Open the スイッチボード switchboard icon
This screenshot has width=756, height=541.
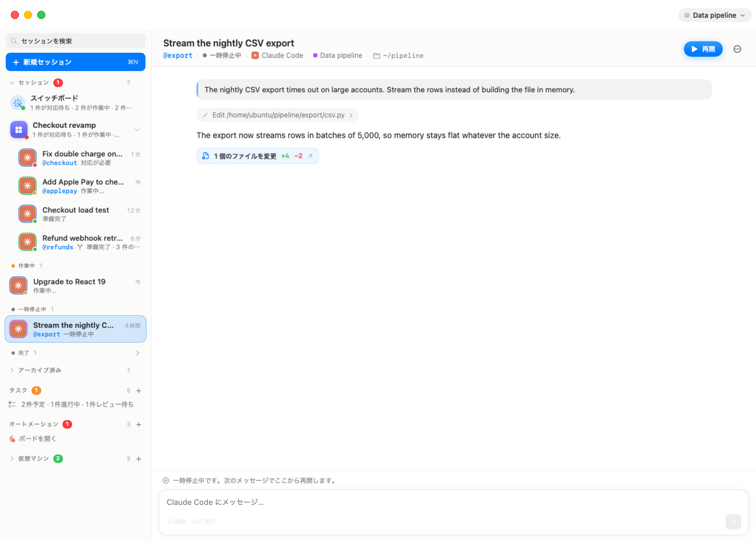coord(18,103)
